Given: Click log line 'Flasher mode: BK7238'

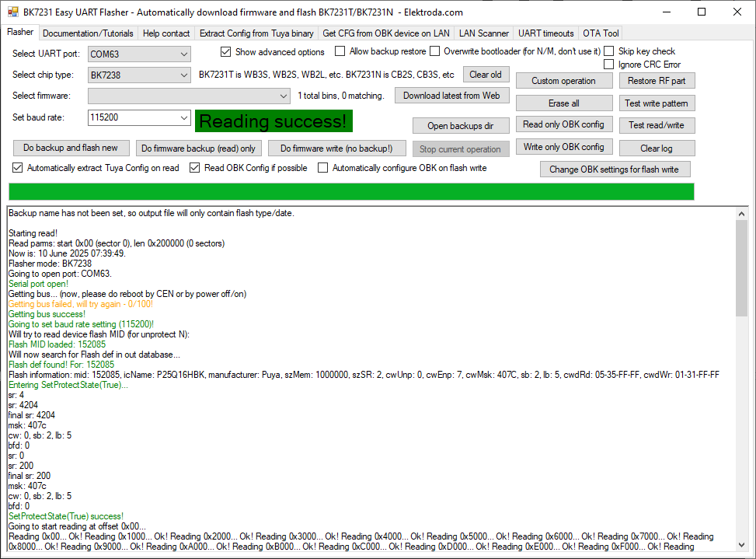Looking at the screenshot, I should pos(50,264).
